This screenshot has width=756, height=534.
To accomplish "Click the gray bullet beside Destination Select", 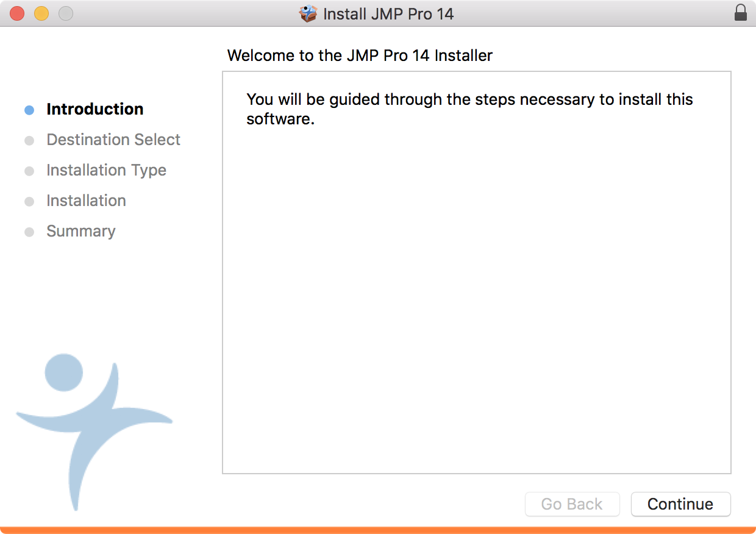I will (29, 140).
